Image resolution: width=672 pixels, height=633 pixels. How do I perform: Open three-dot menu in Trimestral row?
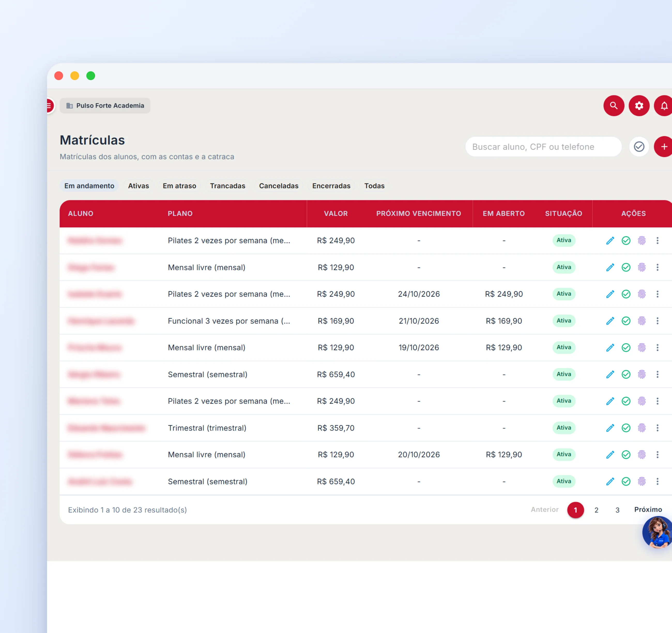657,428
